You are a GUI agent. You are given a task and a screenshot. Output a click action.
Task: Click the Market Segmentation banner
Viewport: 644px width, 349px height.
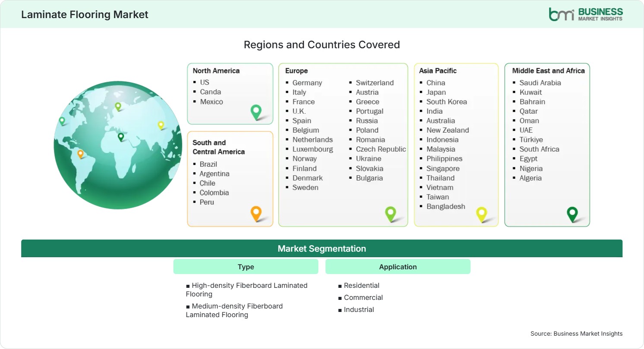(322, 249)
